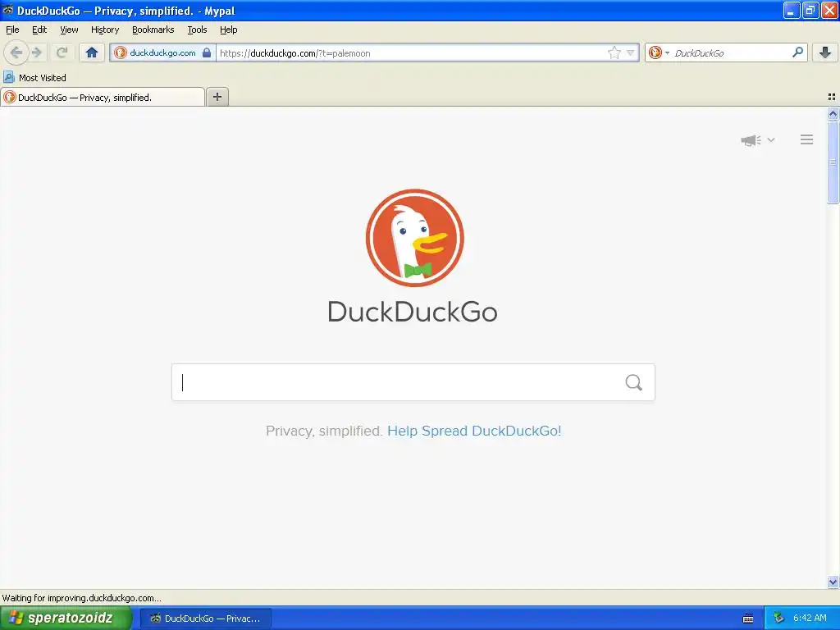
Task: Click the scrollbar up arrow
Action: 833,113
